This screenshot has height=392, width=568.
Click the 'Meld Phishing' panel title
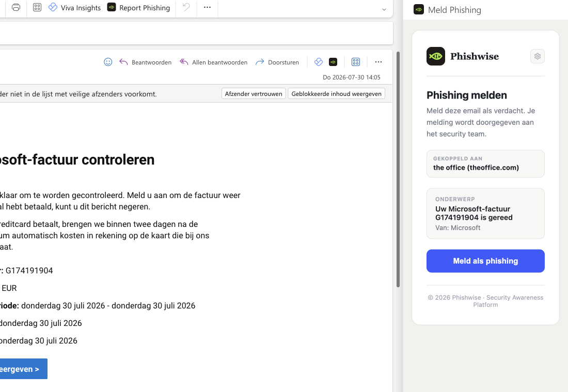[x=454, y=10]
